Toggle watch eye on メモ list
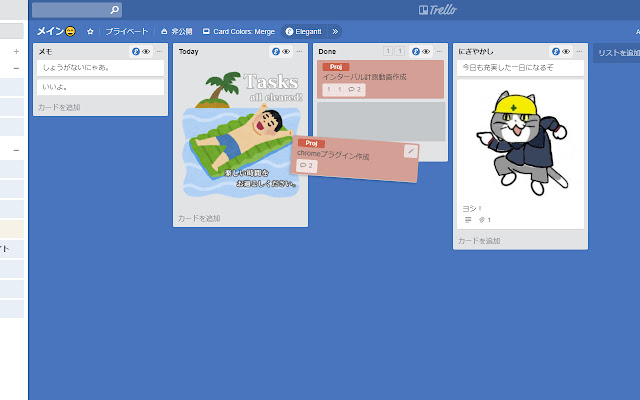This screenshot has width=640, height=400. pyautogui.click(x=146, y=51)
